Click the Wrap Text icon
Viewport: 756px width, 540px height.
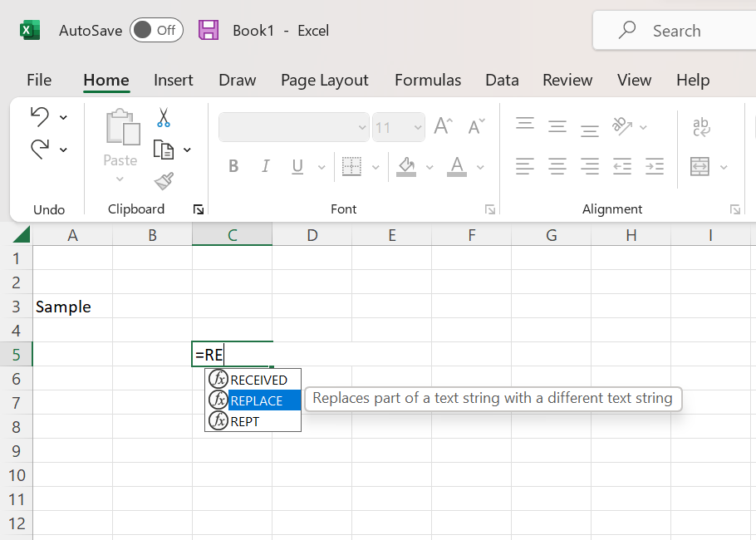coord(701,127)
